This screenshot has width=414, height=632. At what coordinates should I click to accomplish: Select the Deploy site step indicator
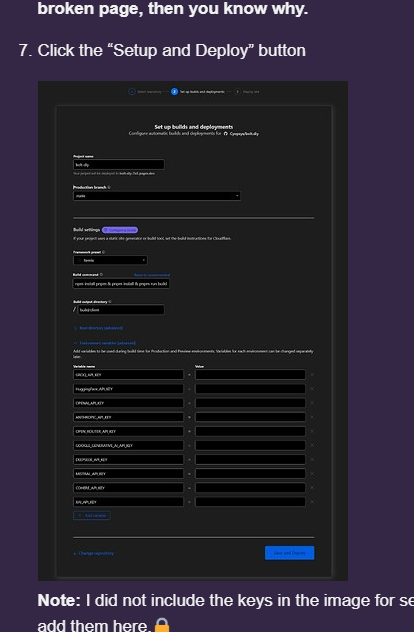[x=247, y=92]
